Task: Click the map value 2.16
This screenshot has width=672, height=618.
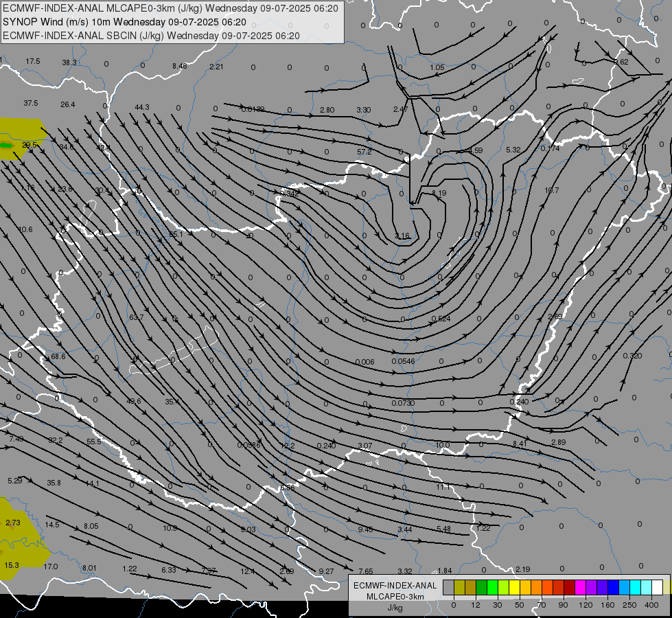Action: 402,236
